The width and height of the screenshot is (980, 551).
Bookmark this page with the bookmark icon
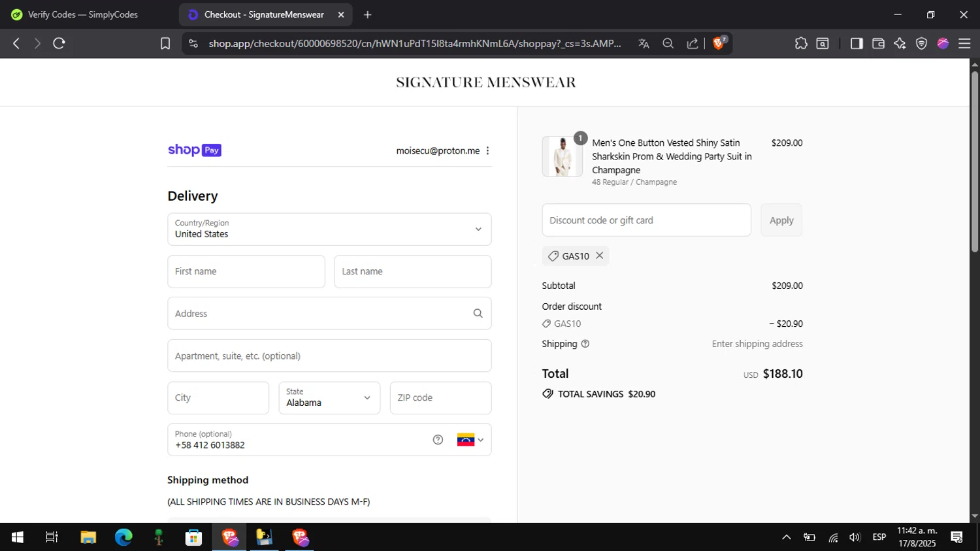tap(165, 43)
